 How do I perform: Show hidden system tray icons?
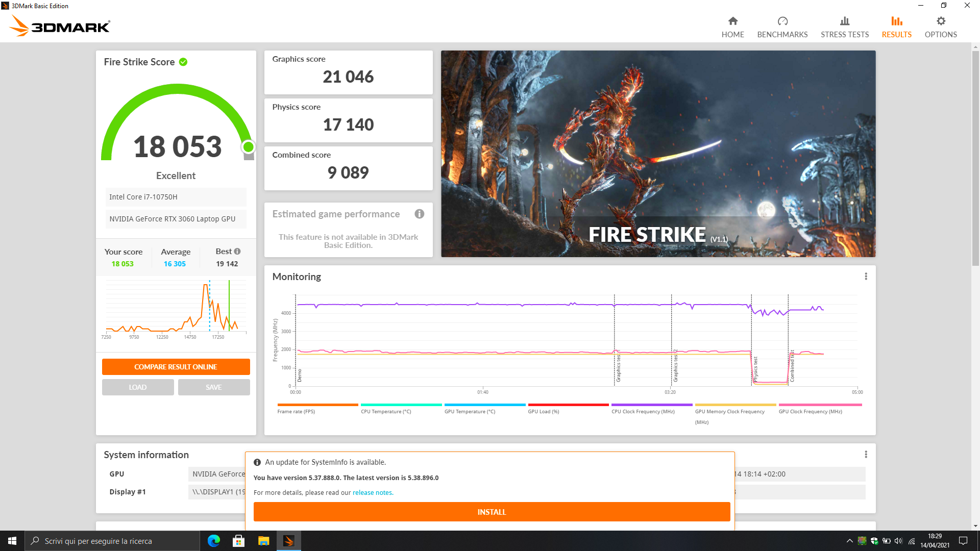pos(849,541)
